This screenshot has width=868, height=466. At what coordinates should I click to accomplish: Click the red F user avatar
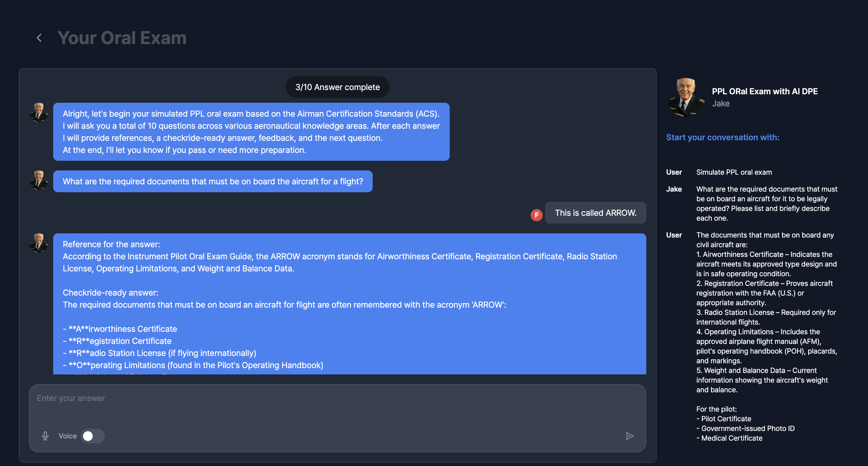(536, 215)
